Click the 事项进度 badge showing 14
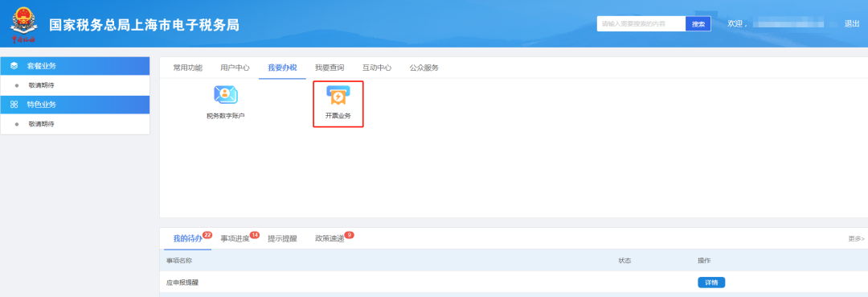Screen dimensions: 868x297 pos(255,235)
